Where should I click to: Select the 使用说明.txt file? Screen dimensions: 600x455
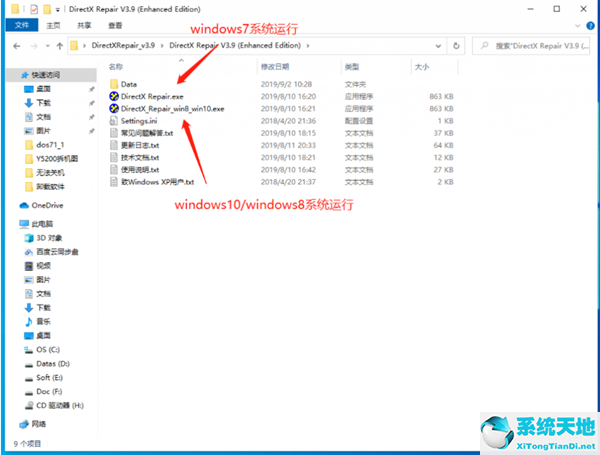tap(140, 170)
